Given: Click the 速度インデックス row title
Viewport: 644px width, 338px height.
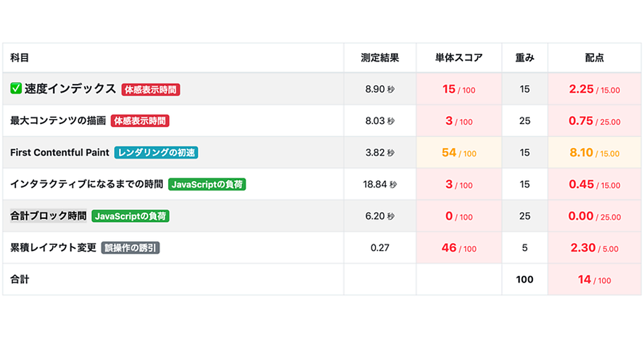Looking at the screenshot, I should coord(70,89).
